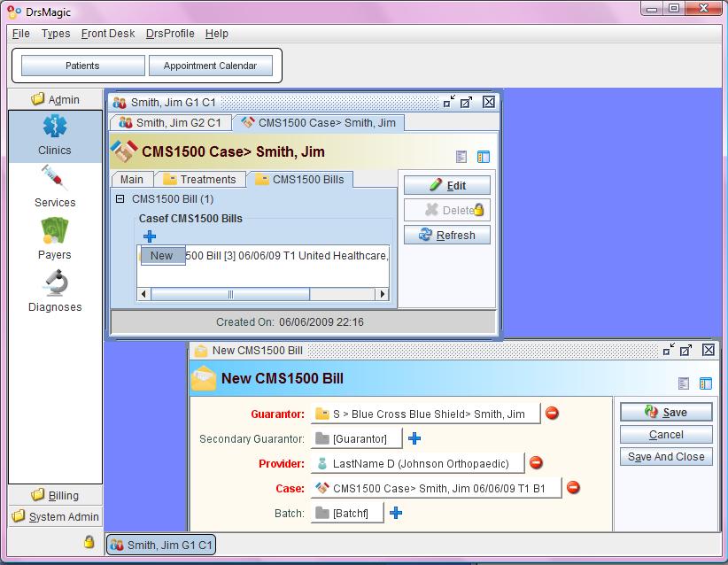The image size is (728, 565).
Task: Click form view icon in New CMS1500 Bill header
Action: tap(684, 383)
